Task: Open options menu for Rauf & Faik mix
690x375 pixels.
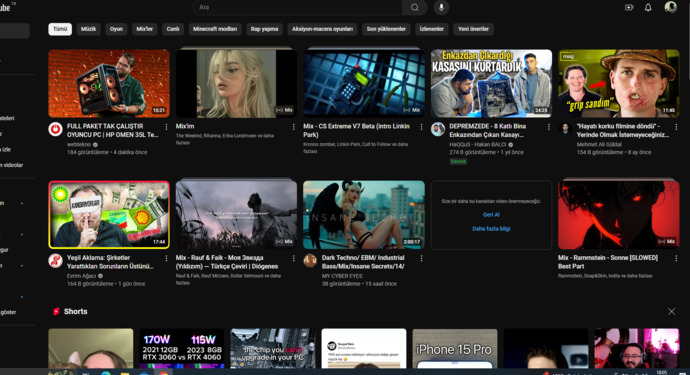Action: pyautogui.click(x=294, y=258)
